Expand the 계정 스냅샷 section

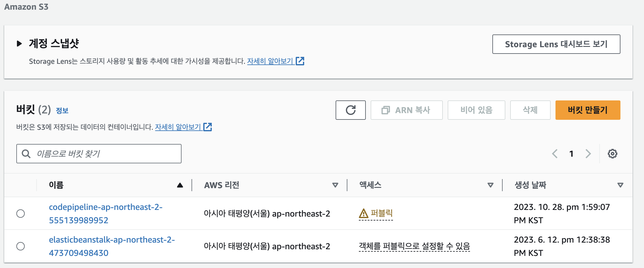click(19, 44)
